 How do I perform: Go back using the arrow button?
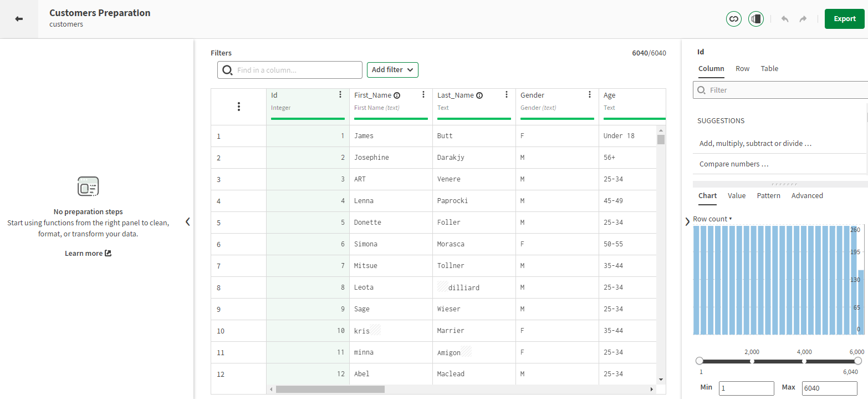click(x=19, y=19)
